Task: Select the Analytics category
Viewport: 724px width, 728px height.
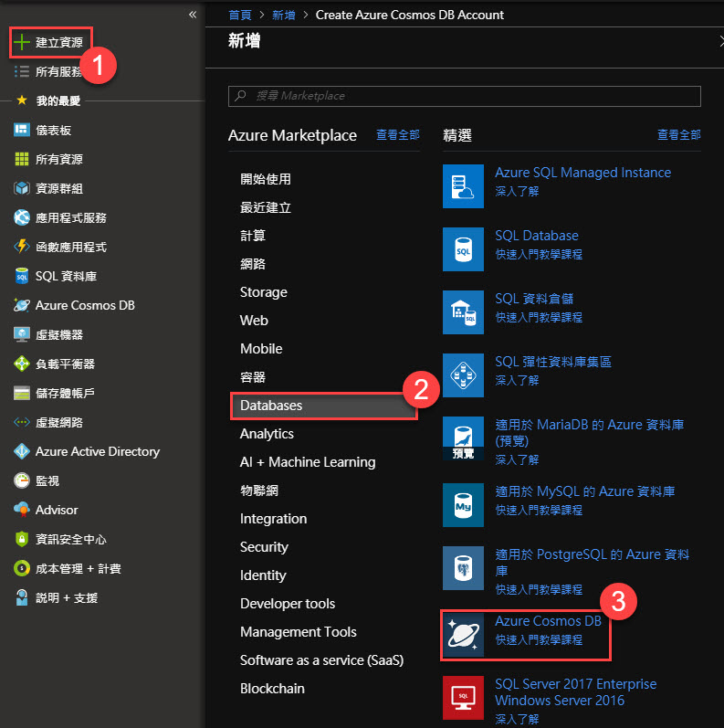Action: pyautogui.click(x=267, y=434)
